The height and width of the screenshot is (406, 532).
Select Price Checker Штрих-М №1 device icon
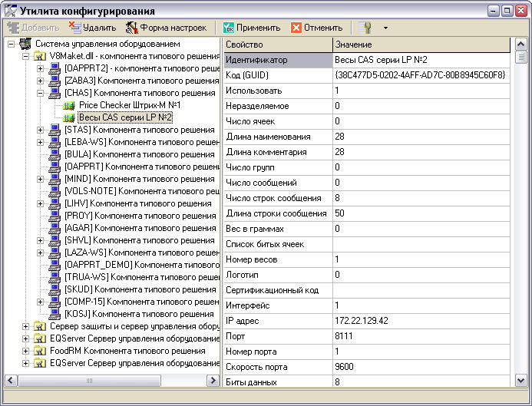pos(69,105)
